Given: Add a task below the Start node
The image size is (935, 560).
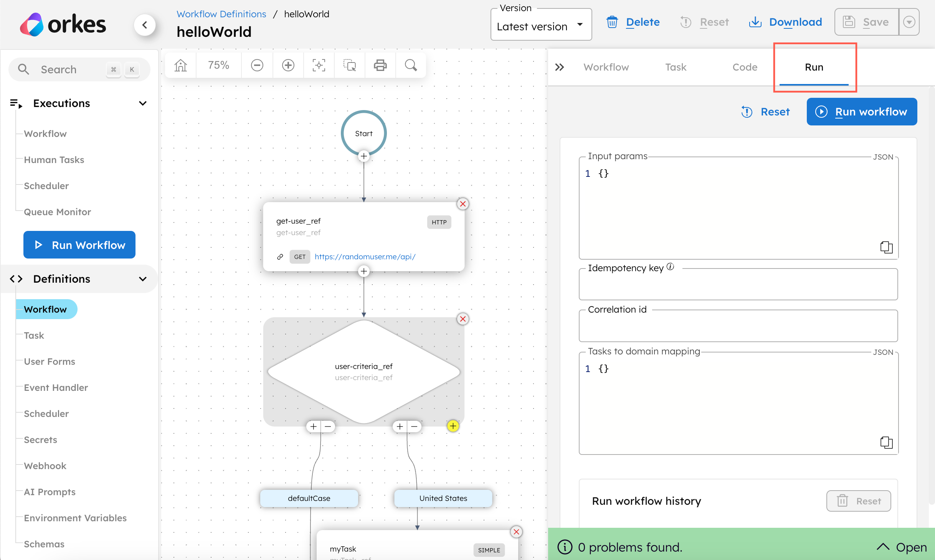Looking at the screenshot, I should pos(363,156).
